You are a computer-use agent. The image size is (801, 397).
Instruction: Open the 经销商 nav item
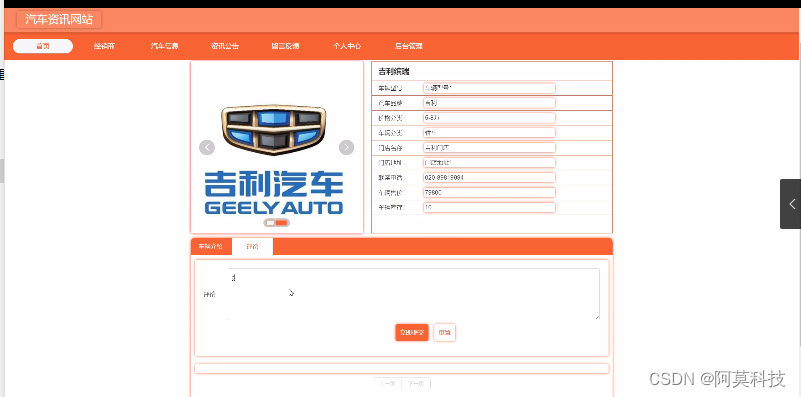point(104,46)
